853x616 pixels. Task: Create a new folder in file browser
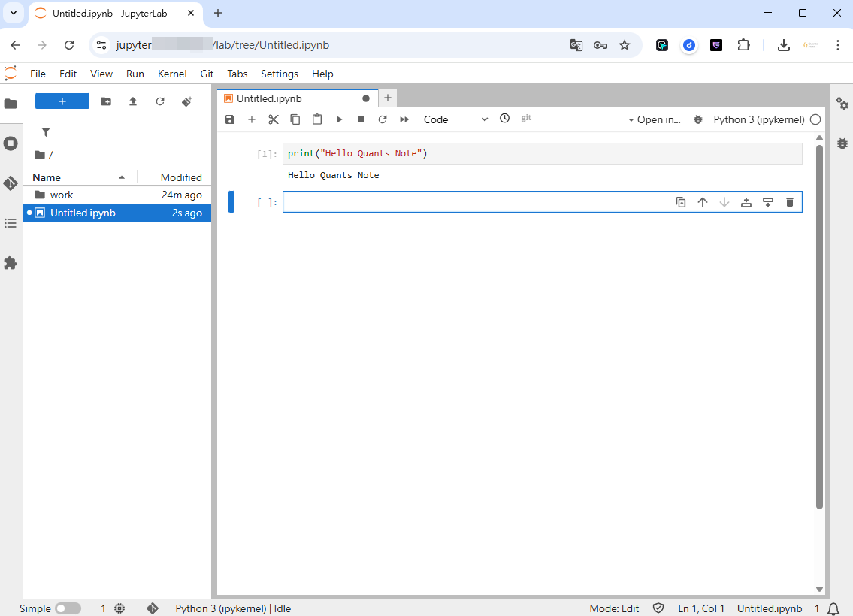tap(105, 101)
